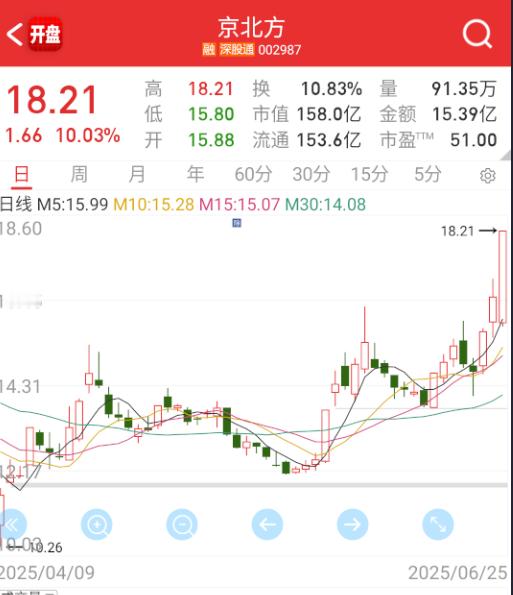The image size is (513, 595).
Task: Open chart settings gear icon
Action: coord(488,176)
